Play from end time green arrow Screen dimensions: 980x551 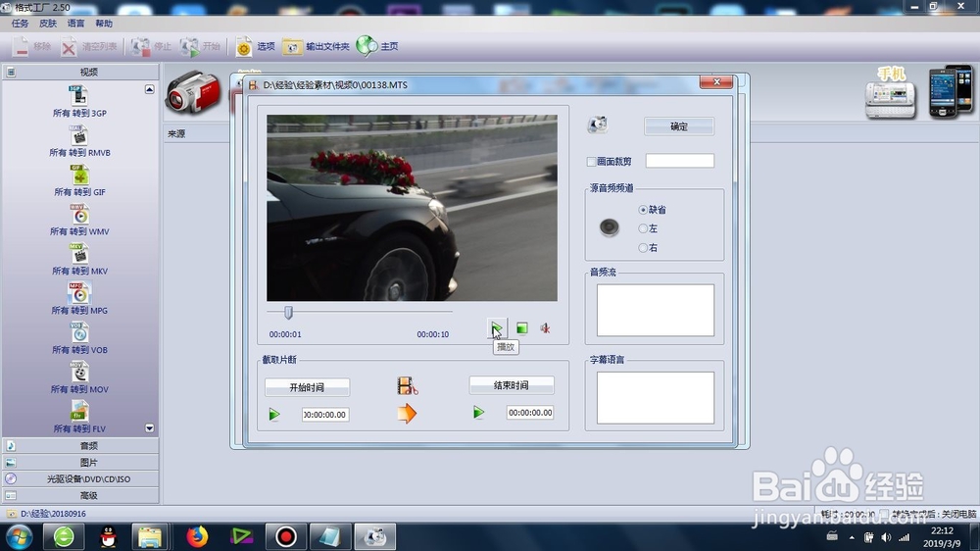(x=479, y=412)
